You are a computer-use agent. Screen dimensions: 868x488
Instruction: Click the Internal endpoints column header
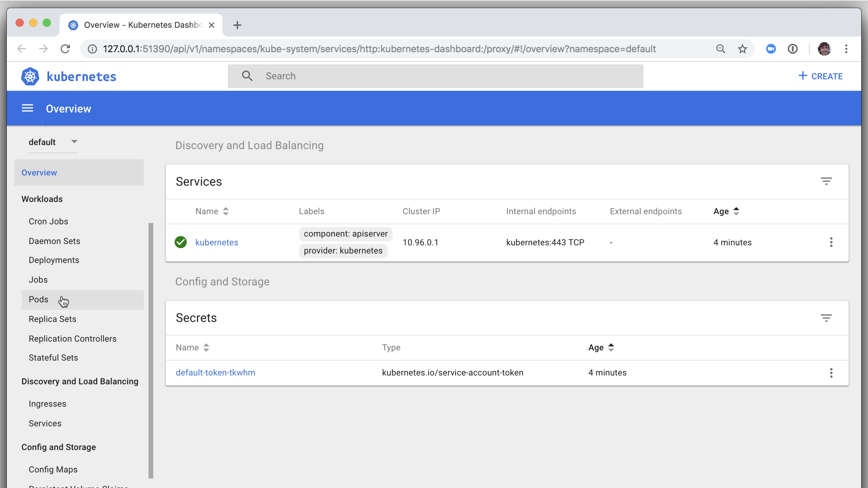[x=541, y=211]
